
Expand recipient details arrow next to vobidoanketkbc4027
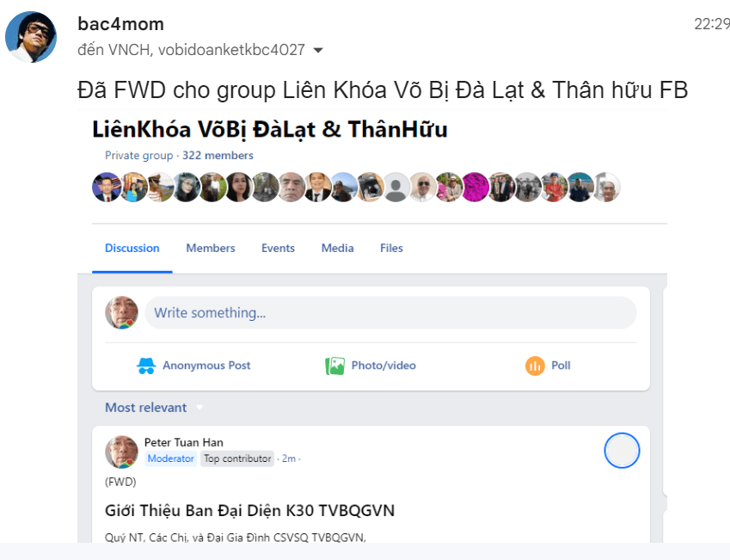pos(318,50)
